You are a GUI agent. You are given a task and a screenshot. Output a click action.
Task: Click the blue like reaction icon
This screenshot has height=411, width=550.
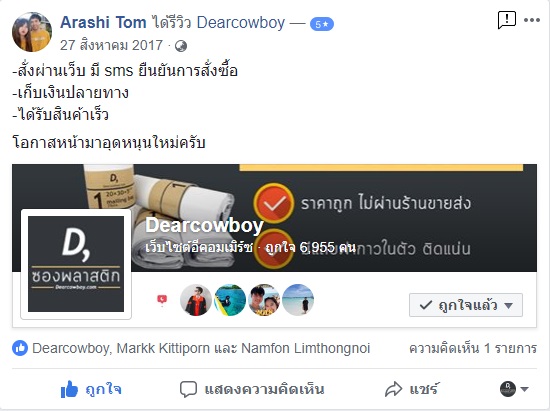pyautogui.click(x=20, y=348)
